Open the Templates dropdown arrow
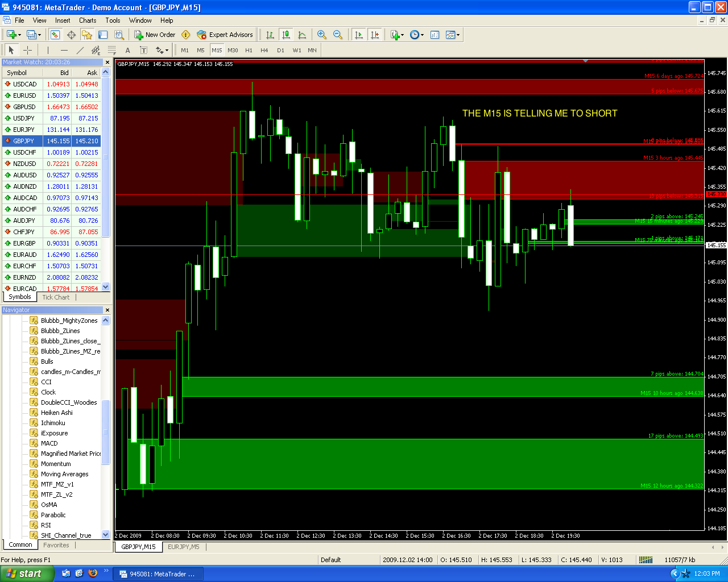728x582 pixels. pos(458,35)
